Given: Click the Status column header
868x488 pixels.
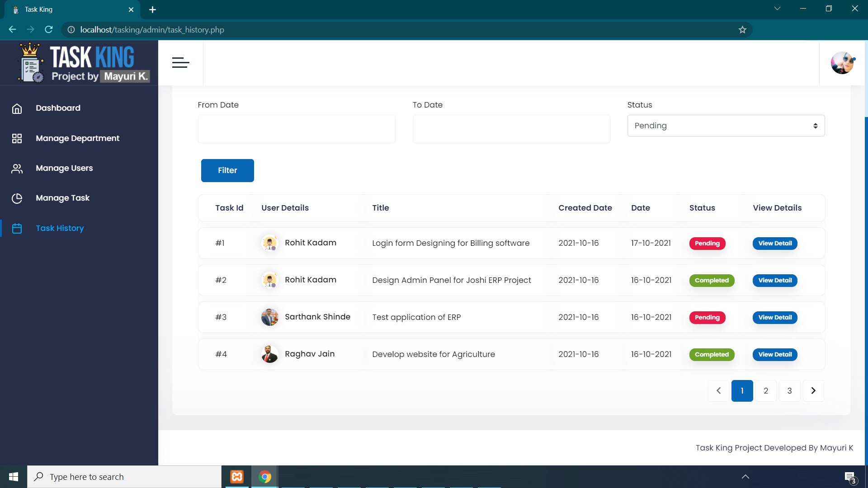Looking at the screenshot, I should (x=702, y=208).
